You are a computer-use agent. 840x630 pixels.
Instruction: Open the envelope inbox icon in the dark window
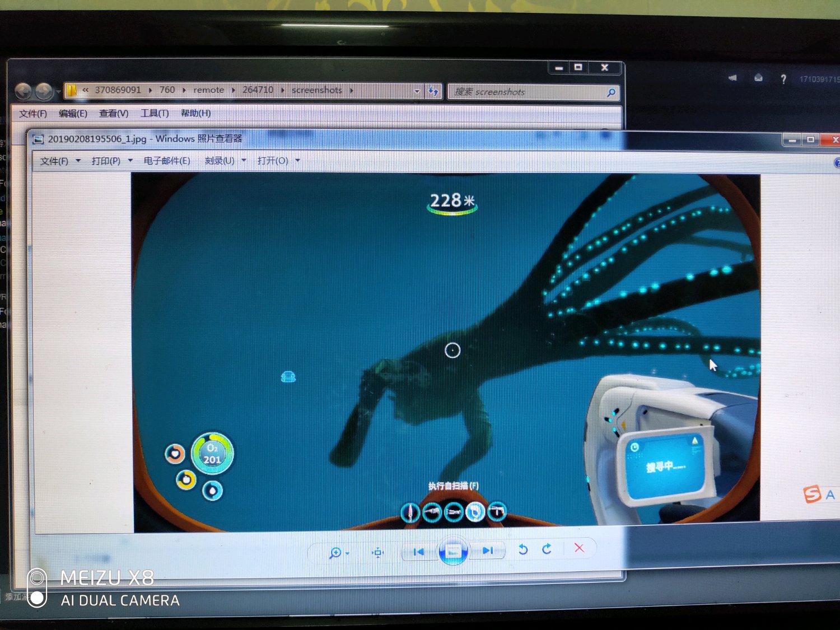758,78
